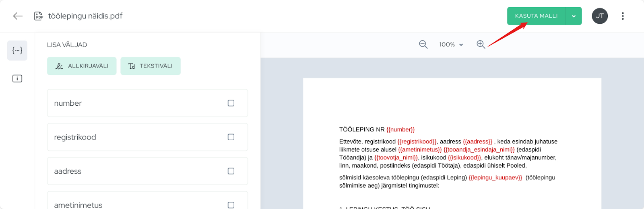This screenshot has width=644, height=209.
Task: Click the JT user avatar
Action: click(x=600, y=16)
